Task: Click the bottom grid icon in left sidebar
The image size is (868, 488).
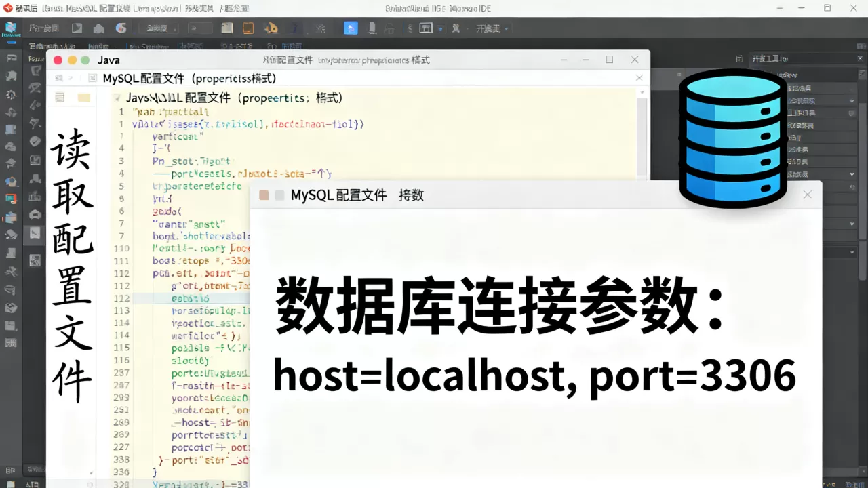Action: click(x=11, y=344)
